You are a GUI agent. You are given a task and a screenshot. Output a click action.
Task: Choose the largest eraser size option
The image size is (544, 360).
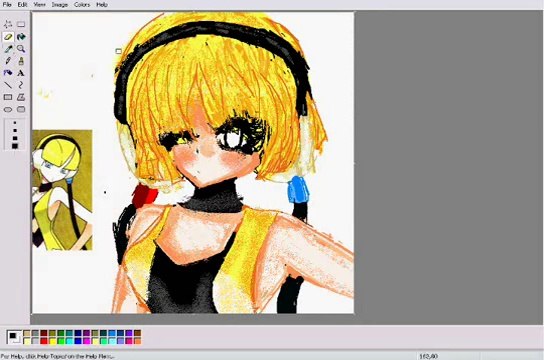15,146
